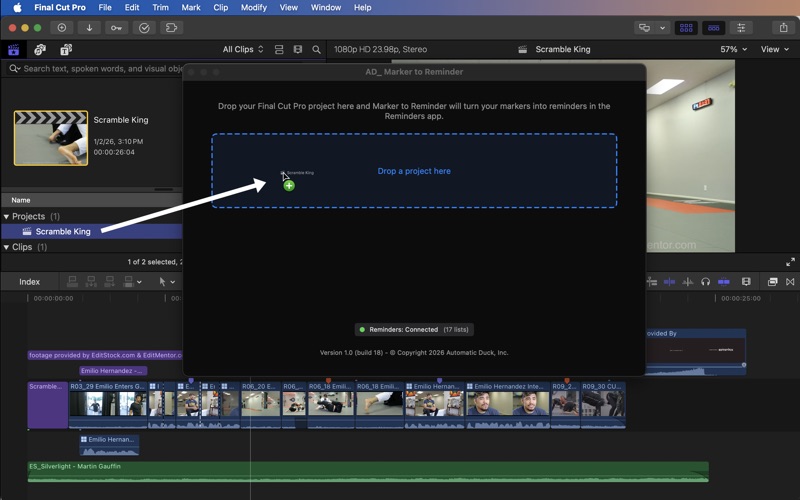Toggle filmstrip or list view icon

pos(297,49)
